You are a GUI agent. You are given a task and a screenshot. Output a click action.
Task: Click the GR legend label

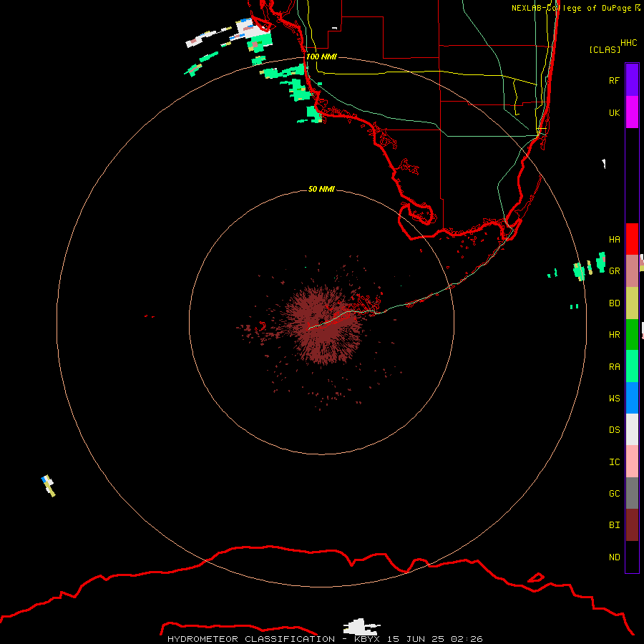click(x=614, y=271)
